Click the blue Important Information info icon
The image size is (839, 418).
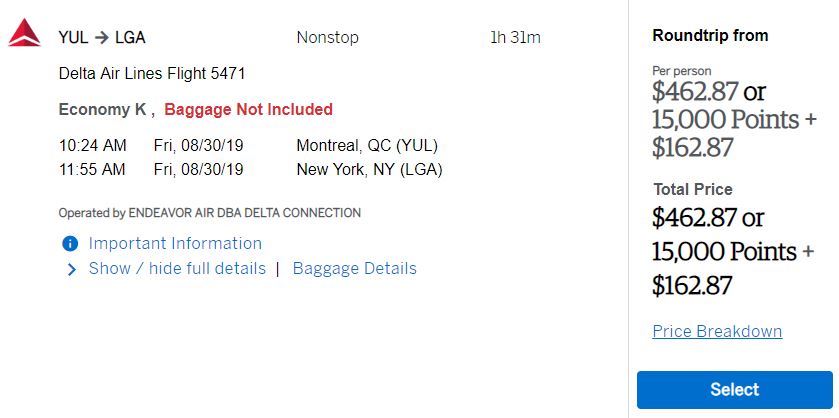pos(70,244)
